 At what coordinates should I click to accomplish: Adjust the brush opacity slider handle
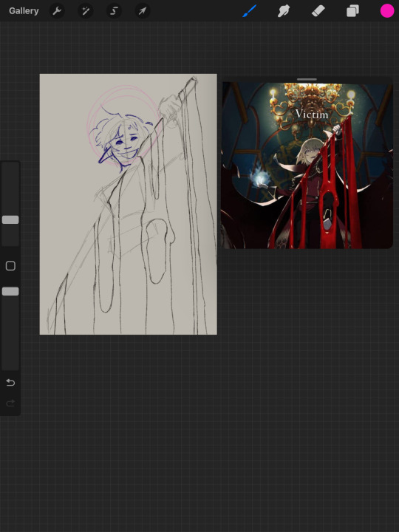(10, 291)
